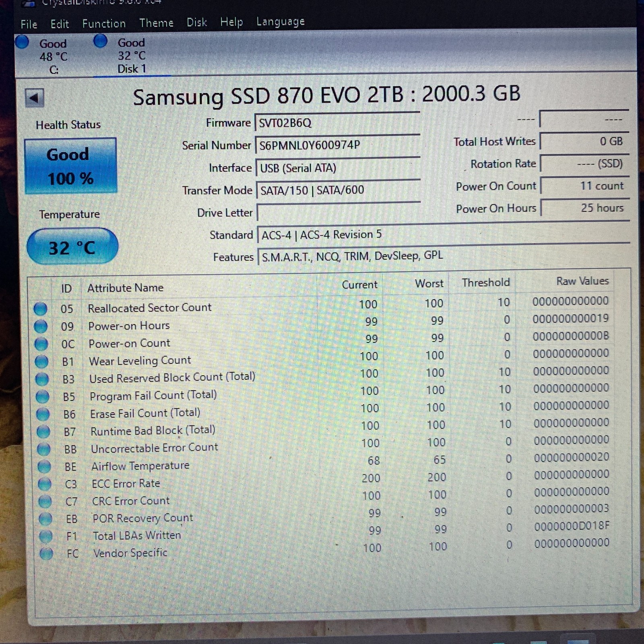Image resolution: width=644 pixels, height=644 pixels.
Task: Open the Theme menu
Action: [156, 23]
